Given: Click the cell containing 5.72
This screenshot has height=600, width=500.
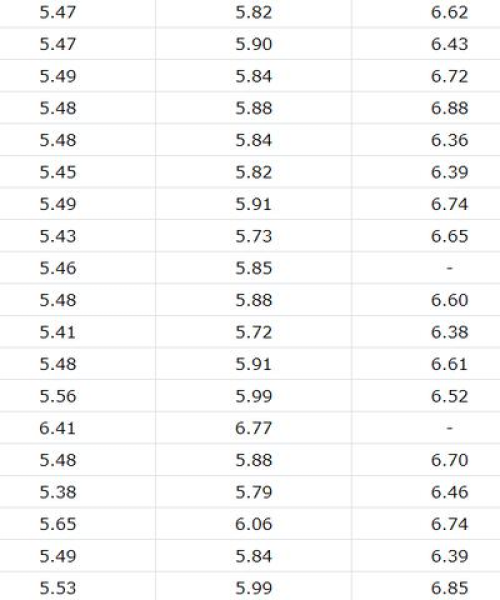Looking at the screenshot, I should 253,332.
